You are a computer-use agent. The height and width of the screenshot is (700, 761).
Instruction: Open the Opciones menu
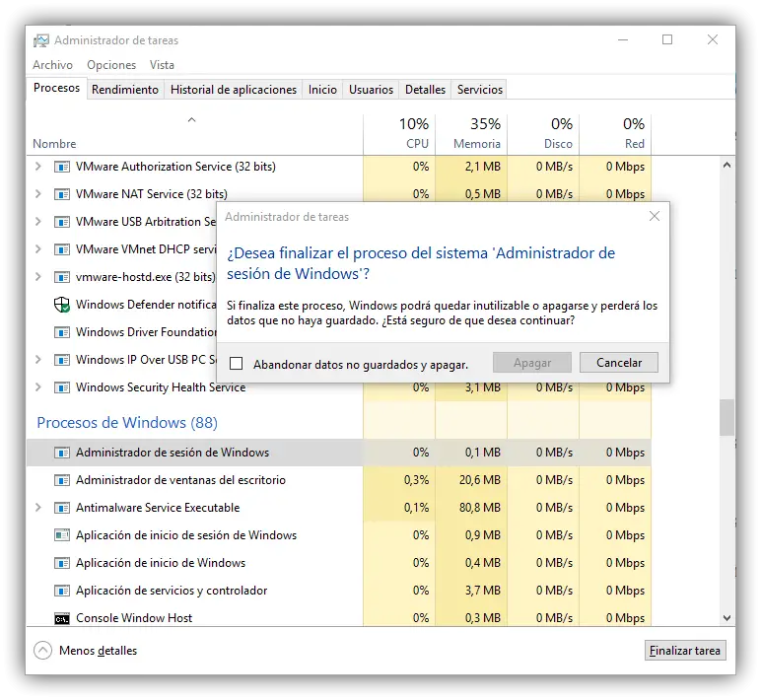pyautogui.click(x=111, y=65)
